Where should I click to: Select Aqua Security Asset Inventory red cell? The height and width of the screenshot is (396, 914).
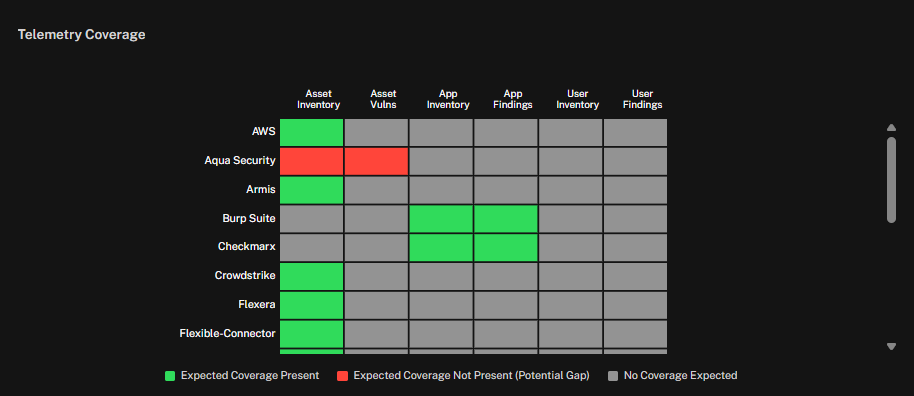(x=311, y=161)
